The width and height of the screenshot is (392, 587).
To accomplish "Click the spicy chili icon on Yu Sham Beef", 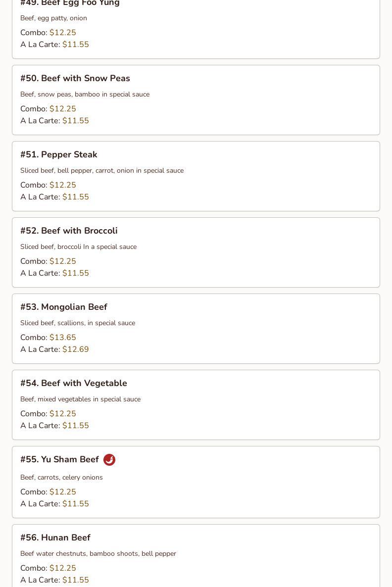I will click(x=109, y=459).
